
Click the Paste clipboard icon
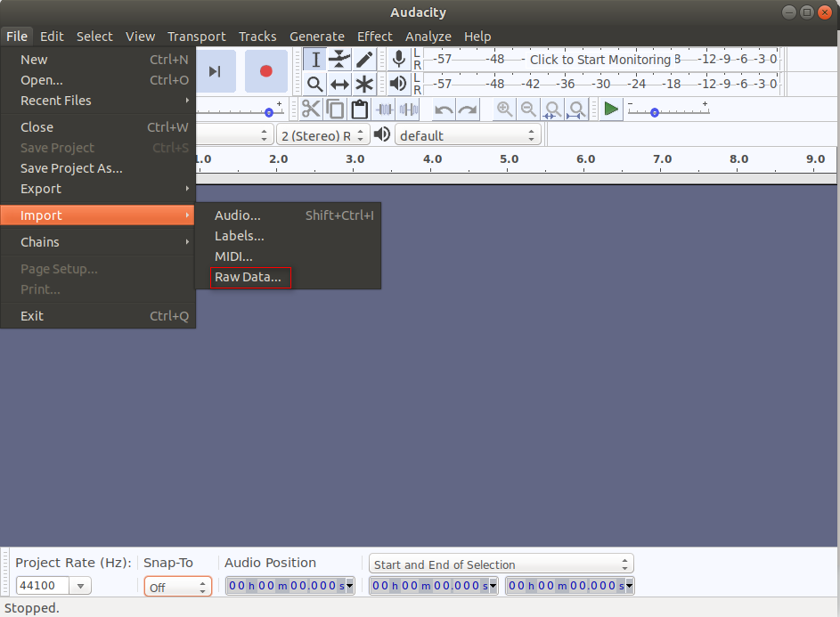pyautogui.click(x=360, y=110)
